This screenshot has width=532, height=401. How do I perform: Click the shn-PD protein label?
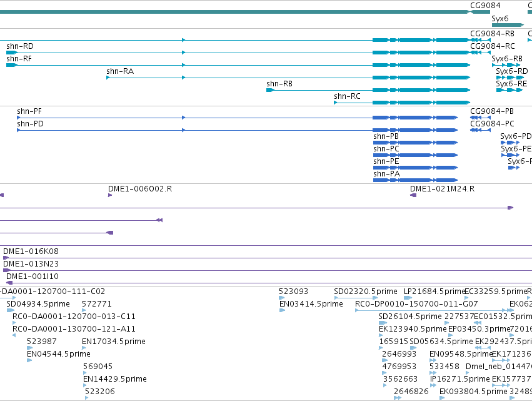[31, 124]
